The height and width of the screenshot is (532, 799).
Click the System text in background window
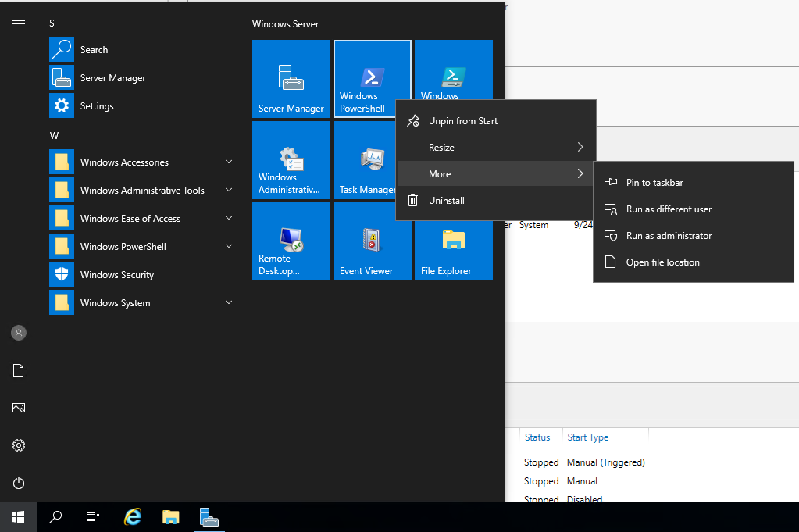pos(533,225)
